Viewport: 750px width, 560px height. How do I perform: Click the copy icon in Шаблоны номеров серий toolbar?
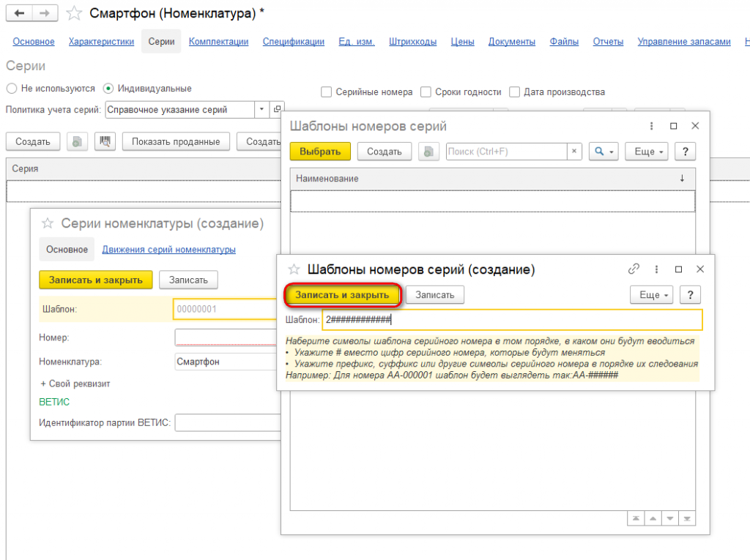[428, 152]
